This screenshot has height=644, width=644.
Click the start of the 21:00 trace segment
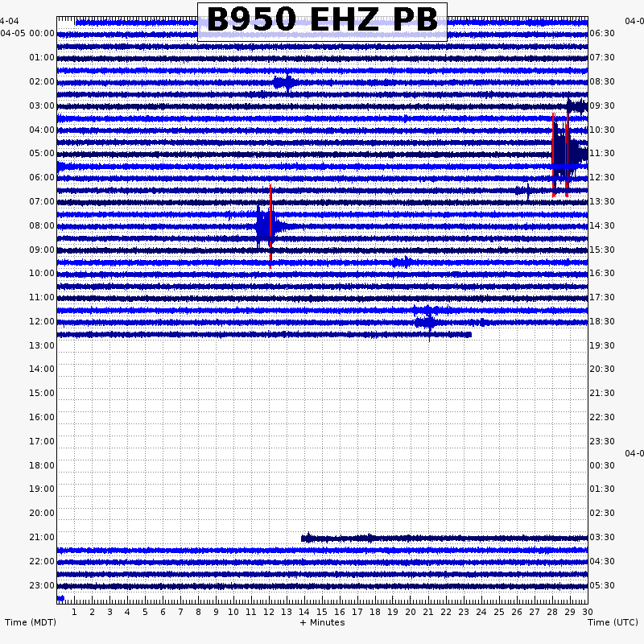point(304,538)
